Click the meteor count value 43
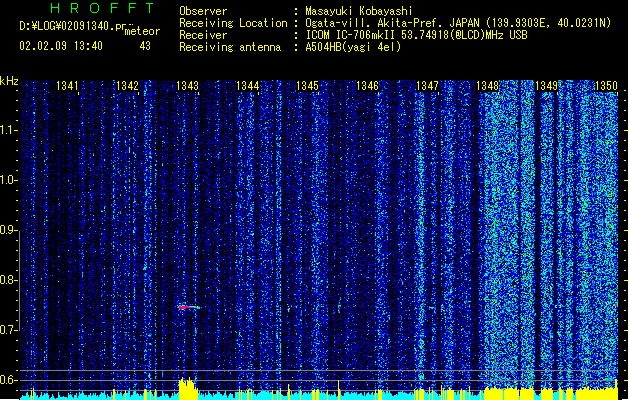 click(145, 46)
